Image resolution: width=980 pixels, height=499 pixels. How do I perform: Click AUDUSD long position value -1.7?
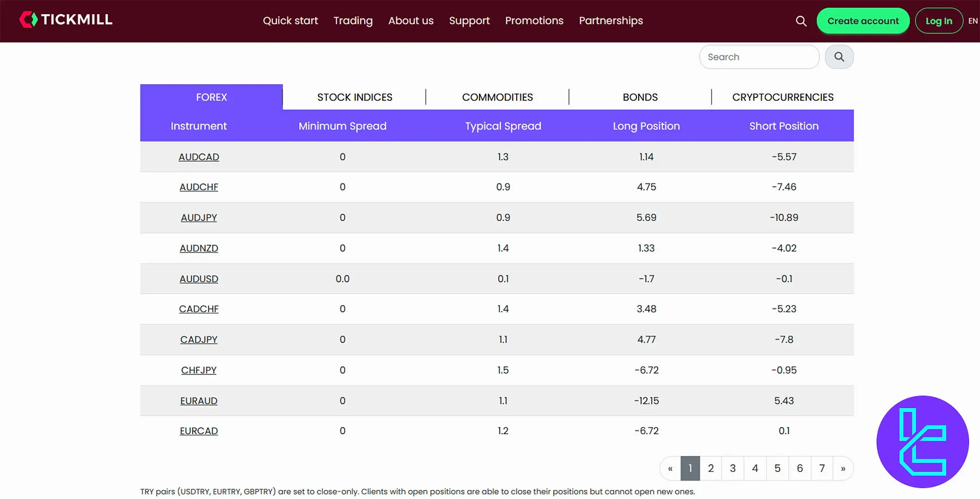[x=646, y=279]
